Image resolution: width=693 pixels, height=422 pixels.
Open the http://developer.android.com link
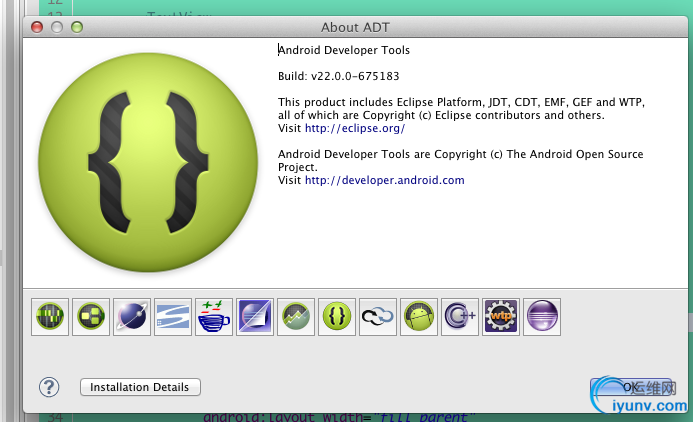coord(385,180)
